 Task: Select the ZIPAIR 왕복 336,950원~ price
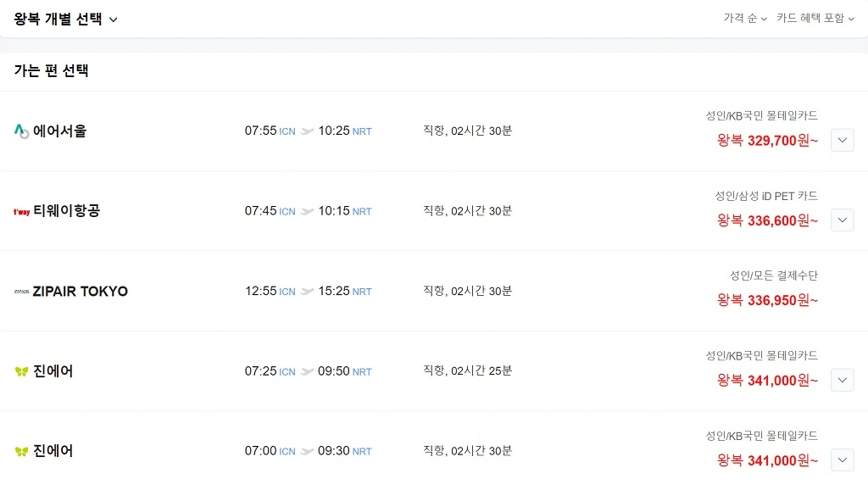coord(765,300)
